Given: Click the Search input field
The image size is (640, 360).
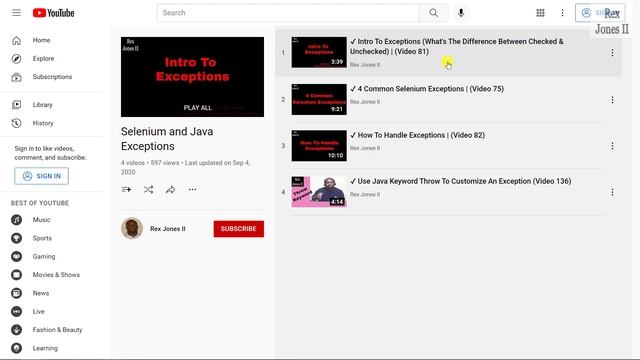Looking at the screenshot, I should pyautogui.click(x=288, y=13).
